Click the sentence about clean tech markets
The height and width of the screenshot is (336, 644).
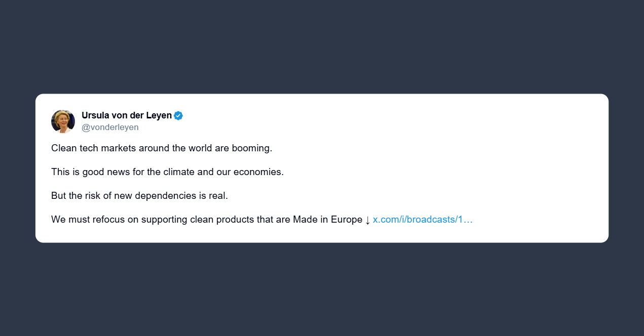162,148
